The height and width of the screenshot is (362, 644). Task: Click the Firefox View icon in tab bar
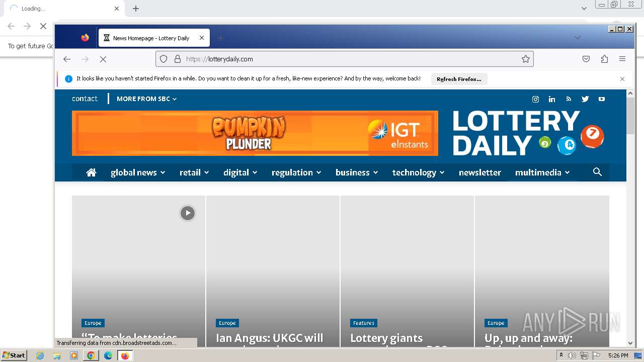(x=85, y=38)
